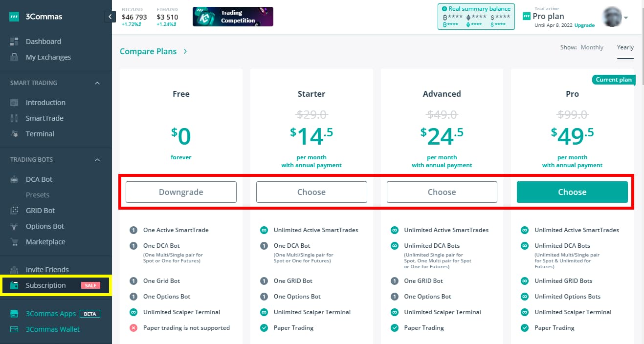Click the Current plan badge
644x344 pixels.
(x=614, y=80)
